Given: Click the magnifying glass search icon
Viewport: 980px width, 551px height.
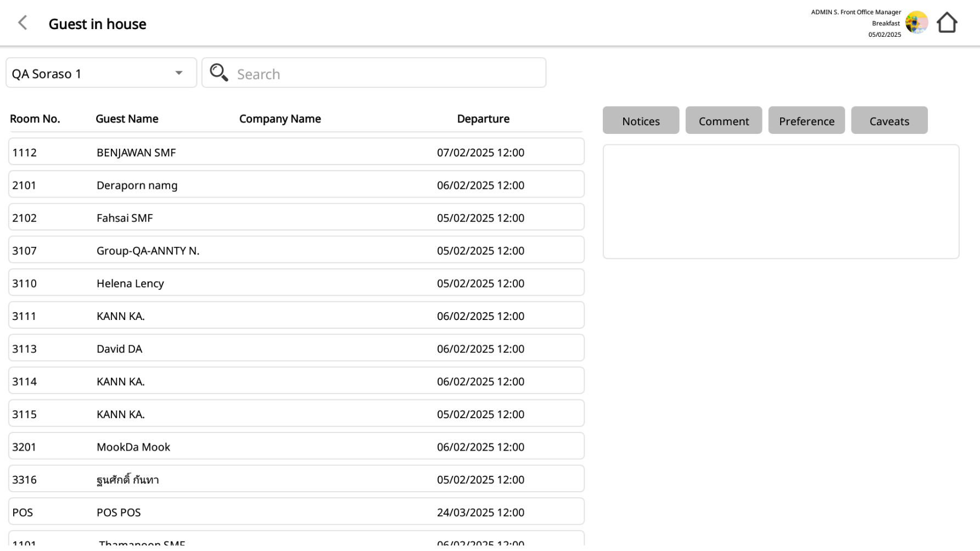Looking at the screenshot, I should click(219, 73).
